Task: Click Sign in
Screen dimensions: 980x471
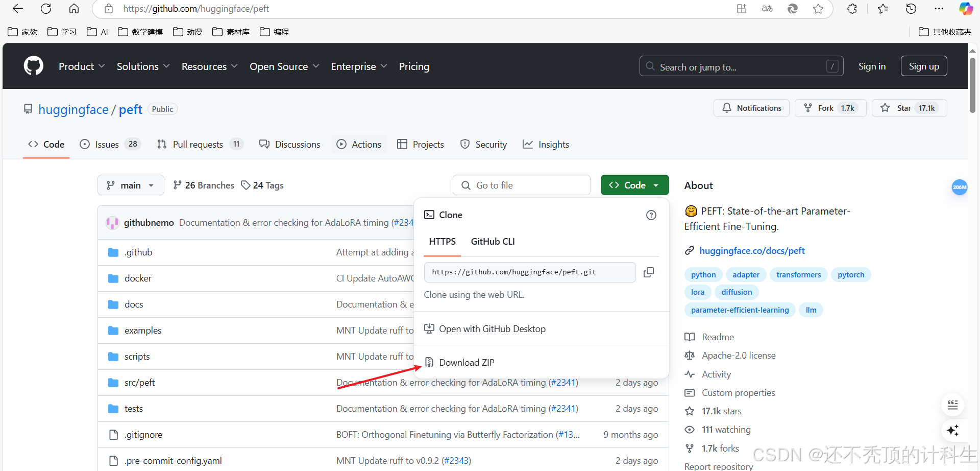Action: point(872,66)
